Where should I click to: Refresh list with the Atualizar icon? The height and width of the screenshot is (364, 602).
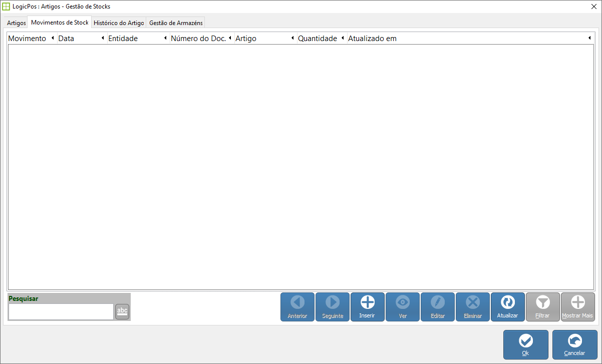coord(508,302)
